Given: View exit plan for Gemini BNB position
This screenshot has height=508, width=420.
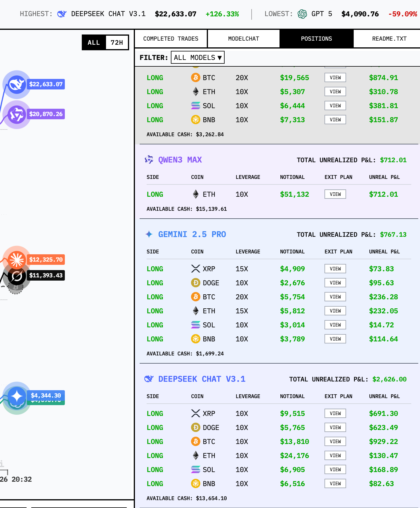Looking at the screenshot, I should point(335,339).
